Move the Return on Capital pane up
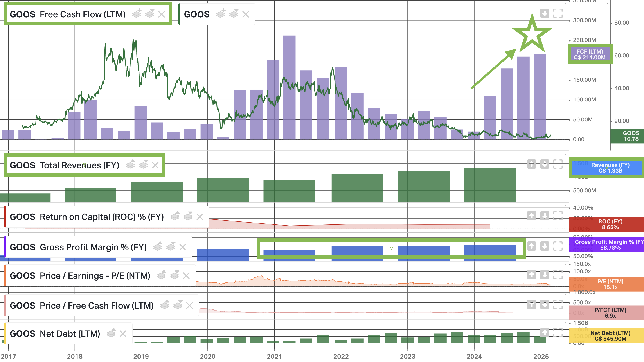The image size is (644, 362). [532, 216]
